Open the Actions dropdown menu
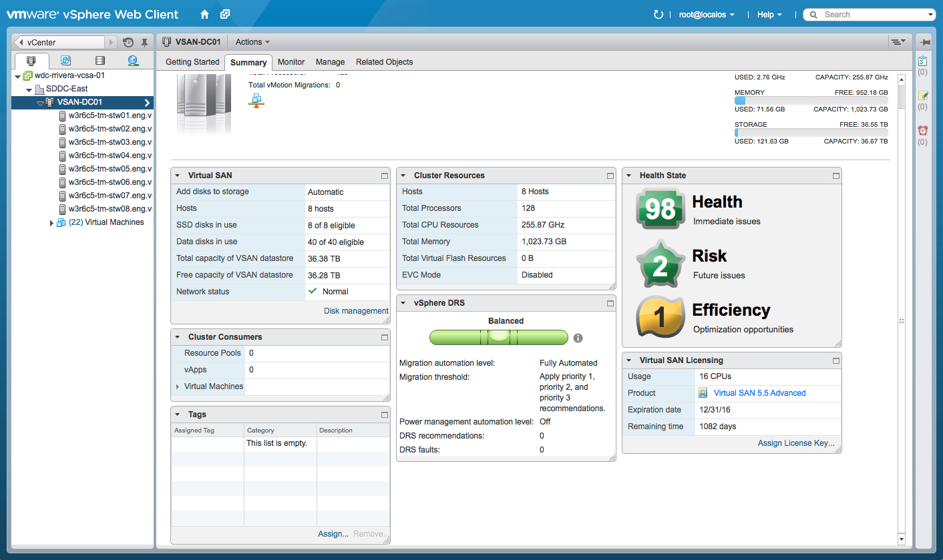 (x=253, y=42)
